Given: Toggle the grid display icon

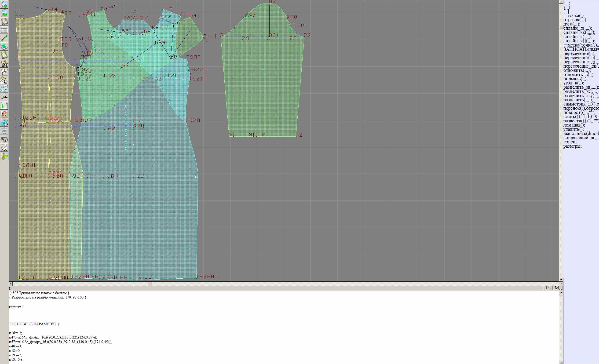Looking at the screenshot, I should click(4, 30).
